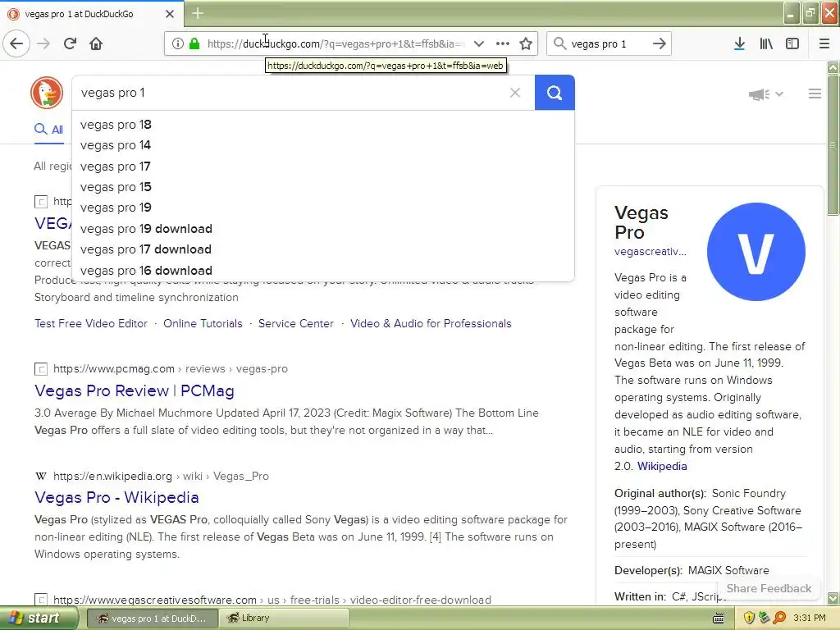Choose suggestion vegas pro 19 download
840x630 pixels.
point(323,229)
